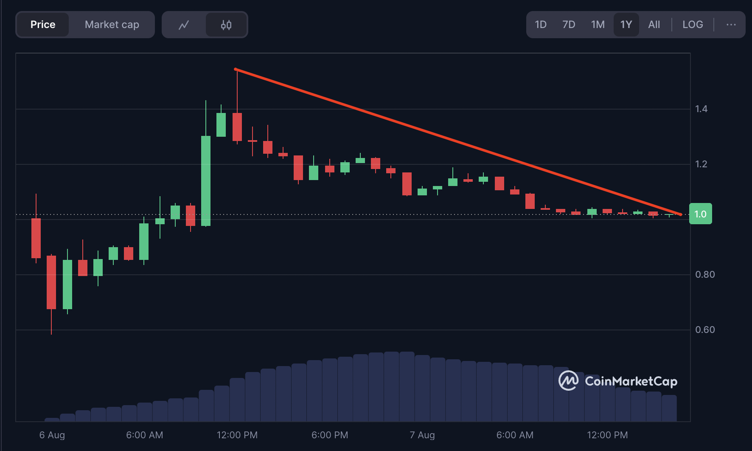Click the tall green candle before 12:00 PM
752x451 pixels.
(x=206, y=180)
